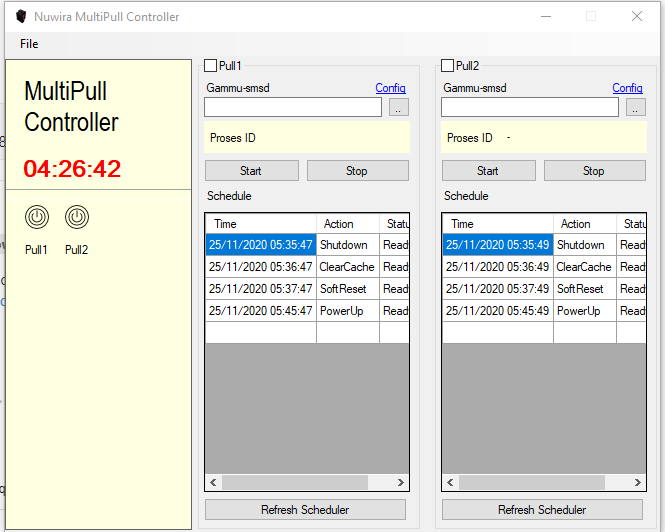The width and height of the screenshot is (665, 532).
Task: Click Pull2 schedule scroll right arrow
Action: tap(637, 482)
